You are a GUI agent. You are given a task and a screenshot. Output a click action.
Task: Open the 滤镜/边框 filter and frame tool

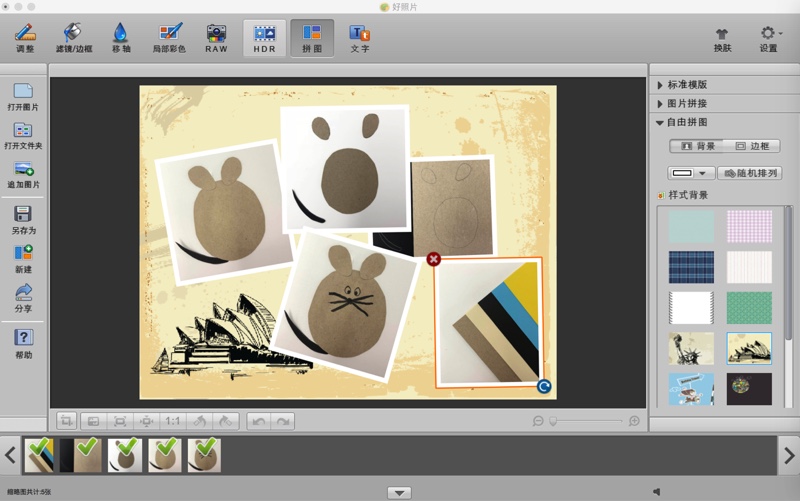click(x=74, y=38)
